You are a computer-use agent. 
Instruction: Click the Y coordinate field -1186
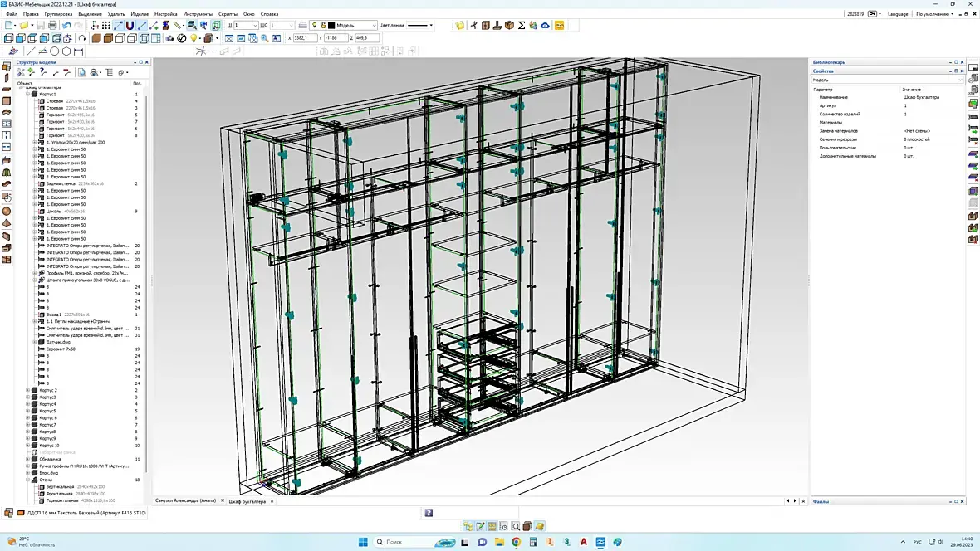pyautogui.click(x=336, y=37)
